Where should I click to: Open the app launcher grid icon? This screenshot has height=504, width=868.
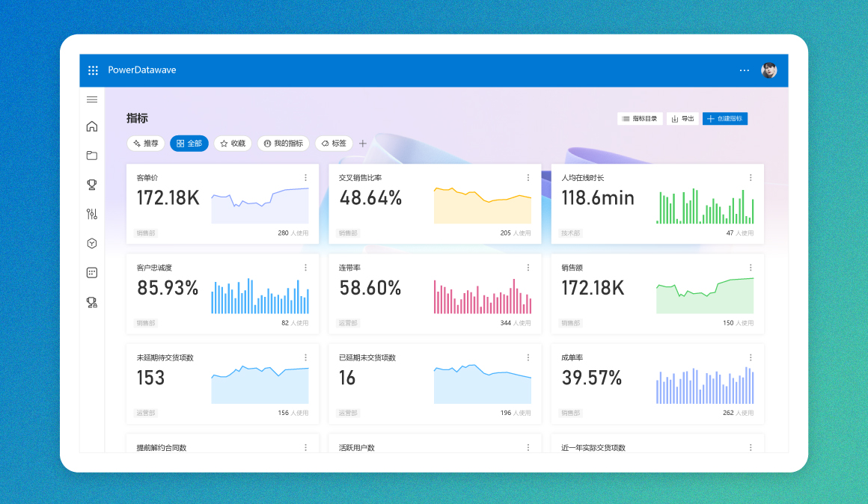[93, 70]
